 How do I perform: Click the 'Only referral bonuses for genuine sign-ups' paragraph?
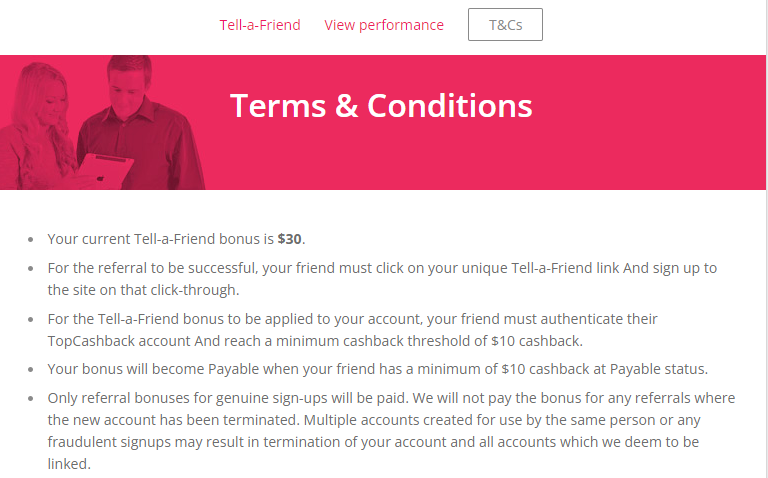[391, 430]
